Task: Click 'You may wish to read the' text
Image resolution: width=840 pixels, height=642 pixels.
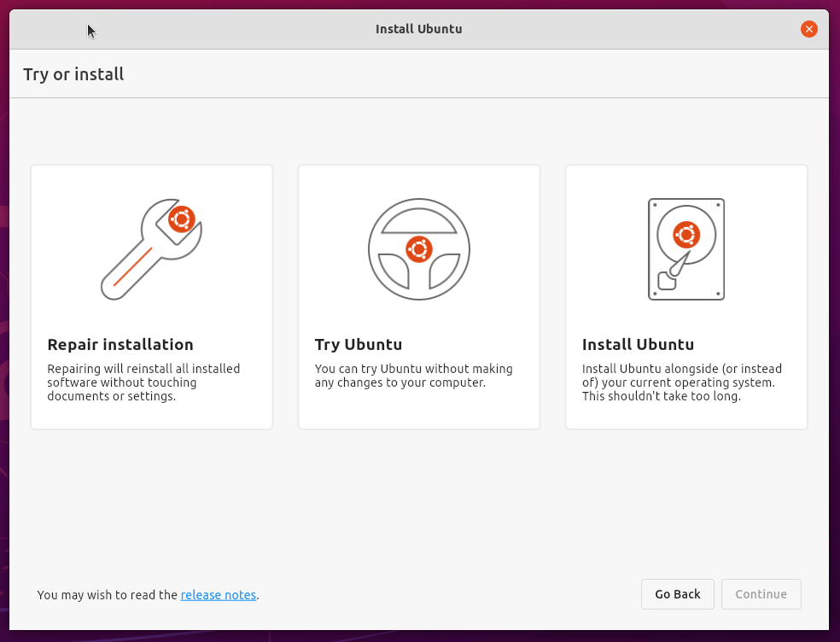Action: (108, 595)
